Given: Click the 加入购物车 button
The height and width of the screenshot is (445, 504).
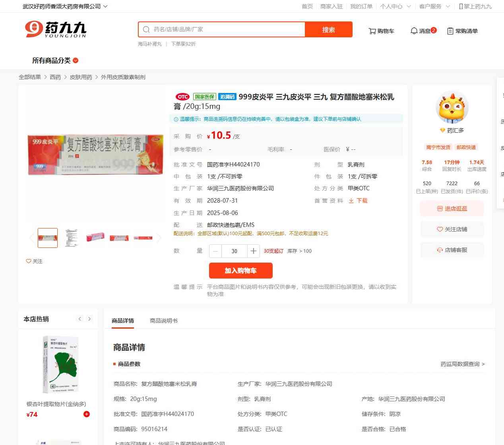Looking at the screenshot, I should point(241,271).
